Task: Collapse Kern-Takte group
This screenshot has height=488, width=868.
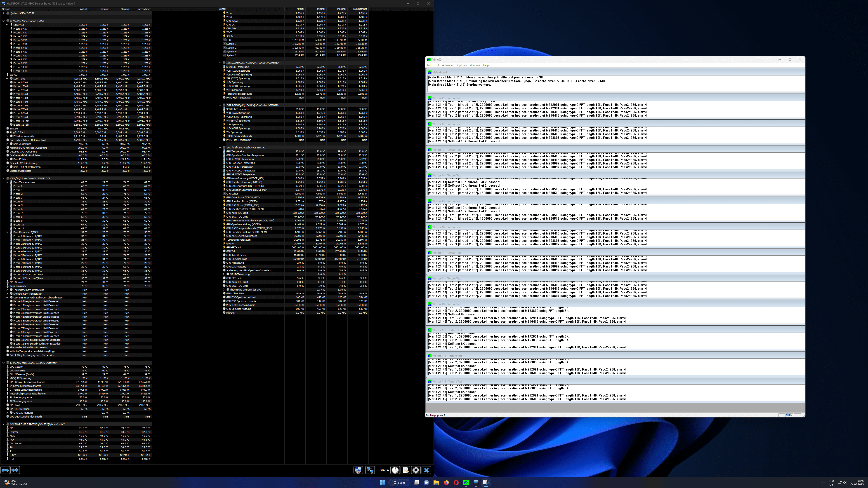Action: pyautogui.click(x=7, y=78)
